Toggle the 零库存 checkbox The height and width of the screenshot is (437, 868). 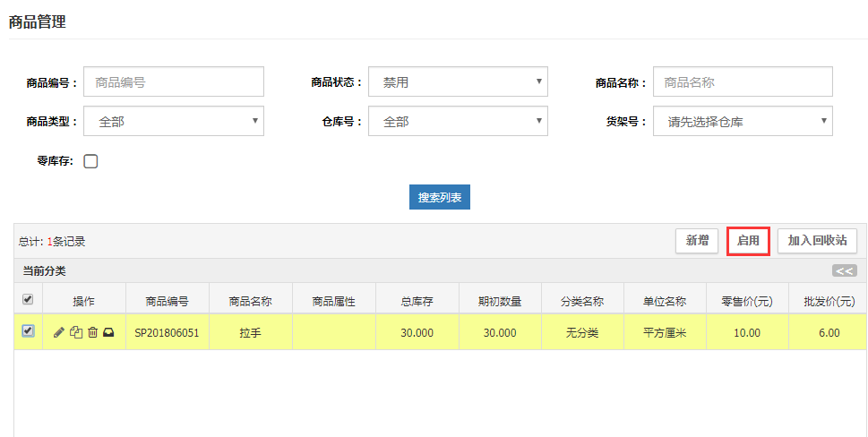pyautogui.click(x=90, y=161)
